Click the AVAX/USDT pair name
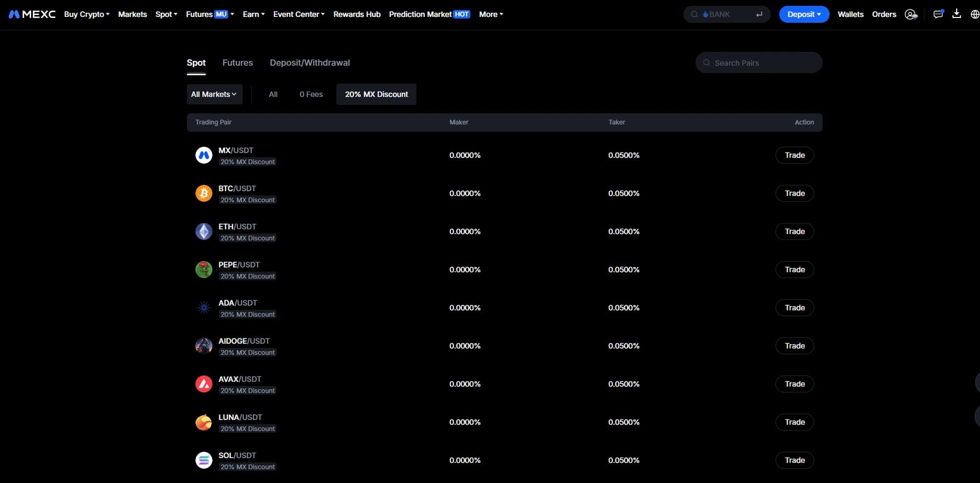The height and width of the screenshot is (483, 980). pyautogui.click(x=240, y=379)
